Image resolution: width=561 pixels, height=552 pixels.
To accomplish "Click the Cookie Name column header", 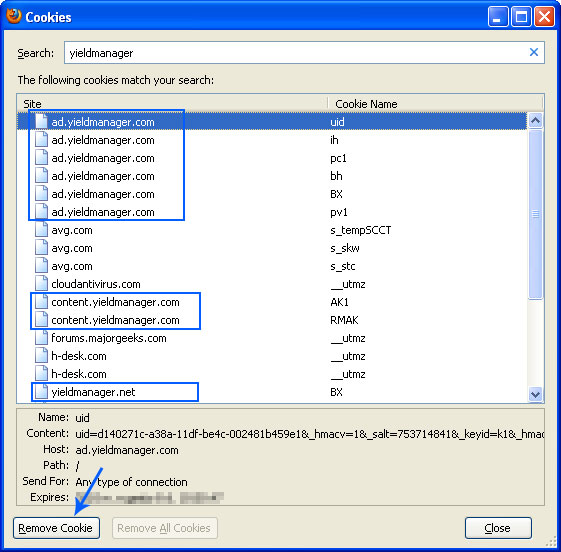I will coord(435,104).
